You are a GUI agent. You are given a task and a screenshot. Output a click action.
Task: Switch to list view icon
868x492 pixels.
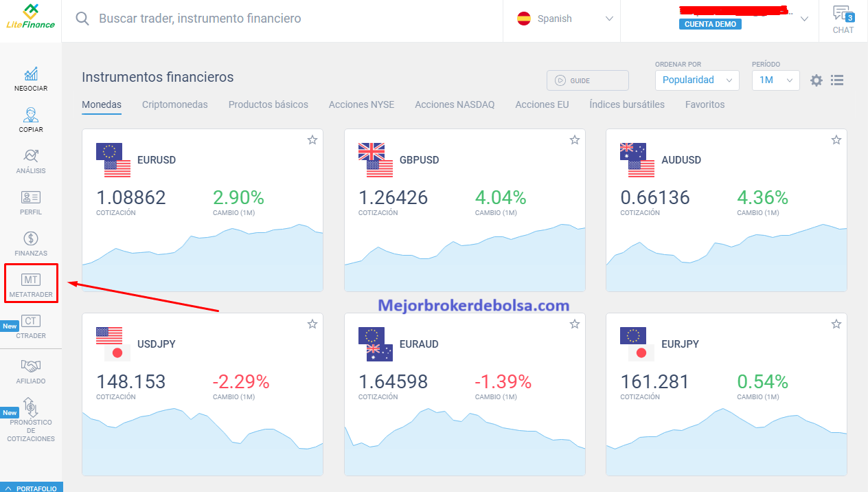837,80
